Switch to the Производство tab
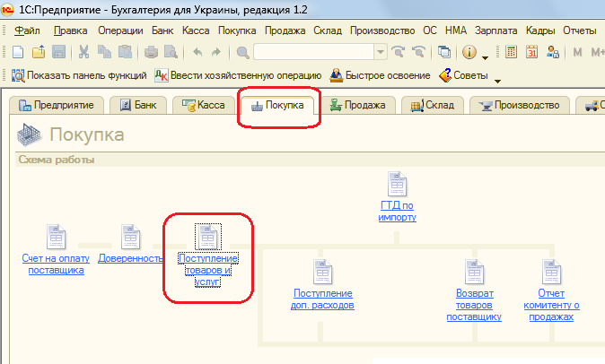This screenshot has height=364, width=605. 520,105
